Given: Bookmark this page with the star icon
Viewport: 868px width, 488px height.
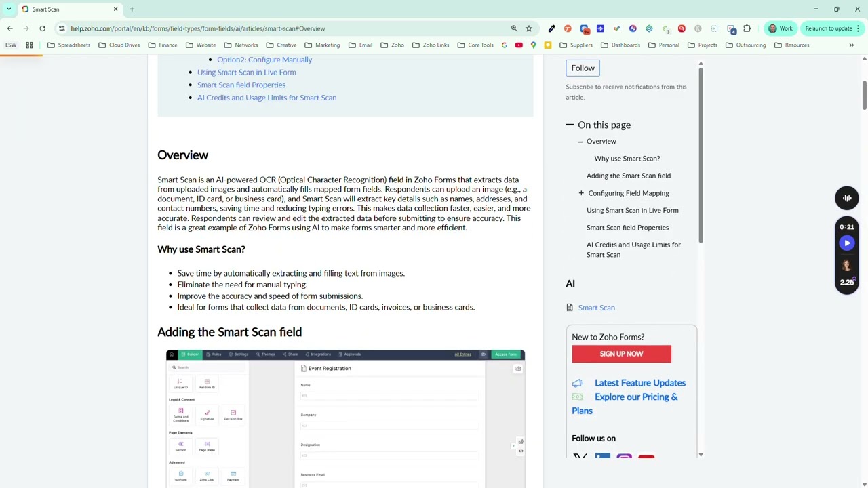Looking at the screenshot, I should (529, 28).
